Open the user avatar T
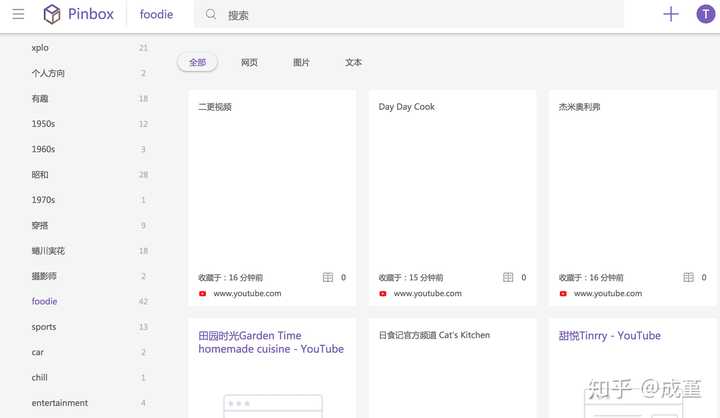This screenshot has height=418, width=720. (705, 14)
